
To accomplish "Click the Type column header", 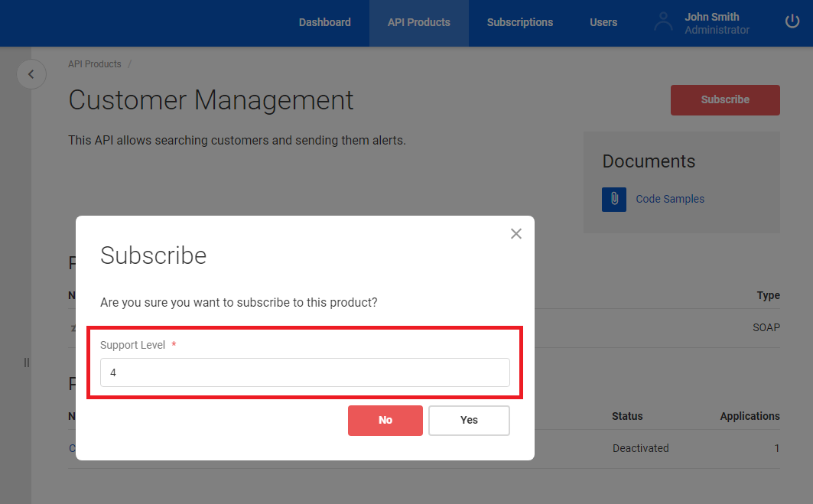I will [x=768, y=295].
